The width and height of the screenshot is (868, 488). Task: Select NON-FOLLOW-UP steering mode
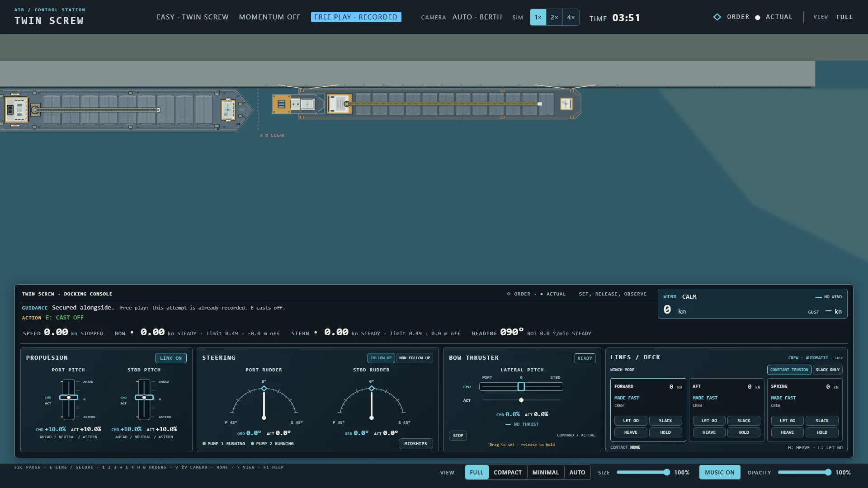point(415,358)
